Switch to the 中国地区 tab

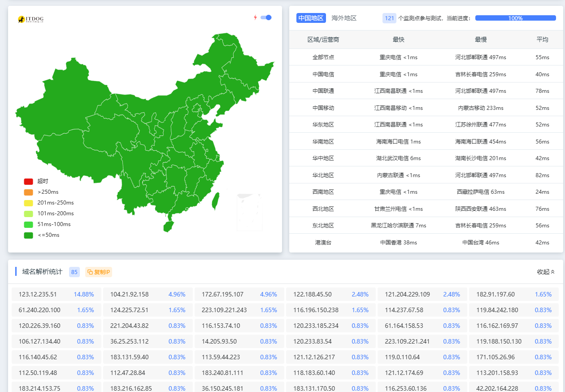(311, 18)
